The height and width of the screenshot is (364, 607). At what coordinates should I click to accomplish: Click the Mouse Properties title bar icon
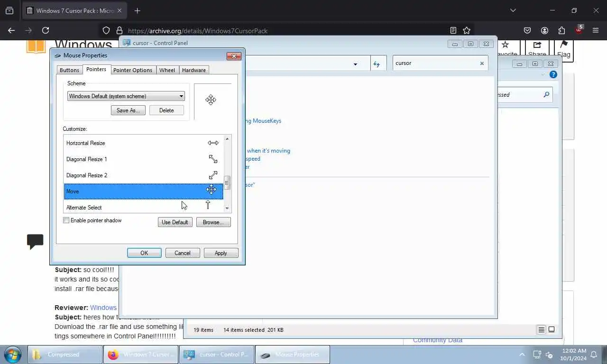[x=58, y=55]
